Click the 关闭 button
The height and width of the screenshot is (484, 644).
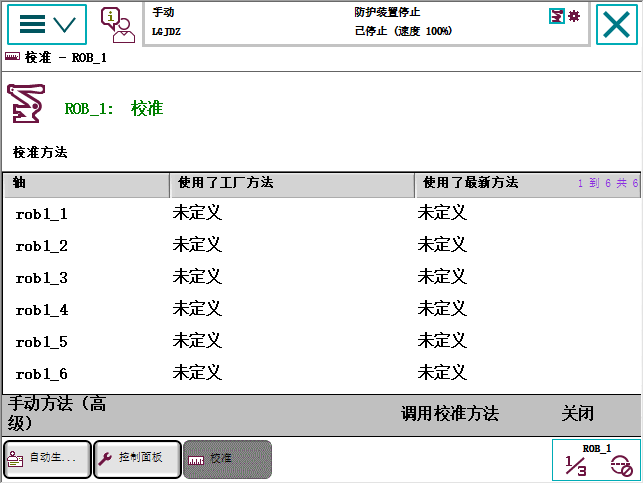click(x=578, y=414)
